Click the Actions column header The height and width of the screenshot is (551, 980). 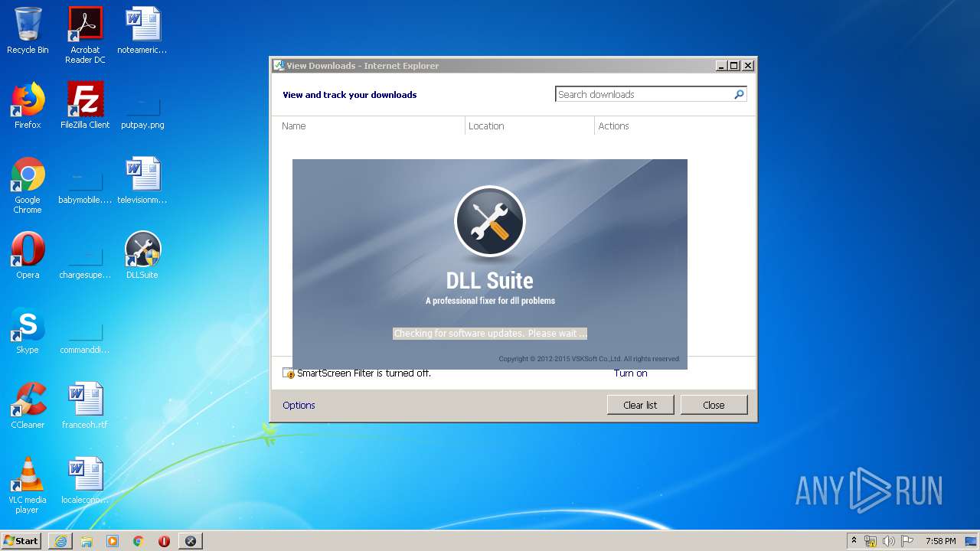(675, 126)
